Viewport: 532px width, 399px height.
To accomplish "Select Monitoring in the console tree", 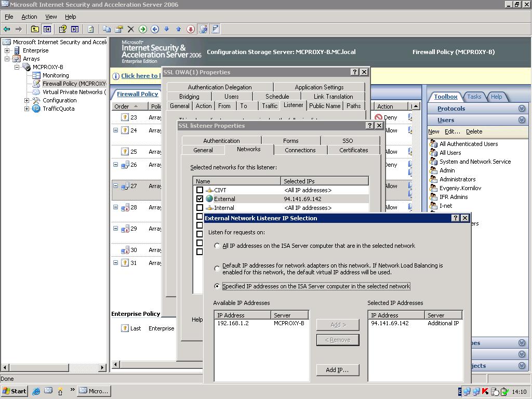I will click(56, 75).
